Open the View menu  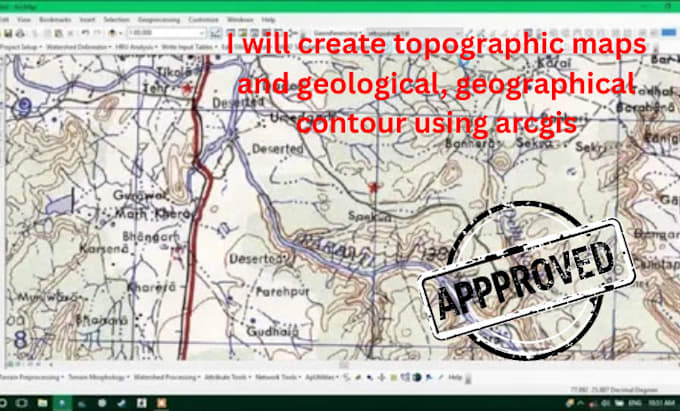pos(23,20)
